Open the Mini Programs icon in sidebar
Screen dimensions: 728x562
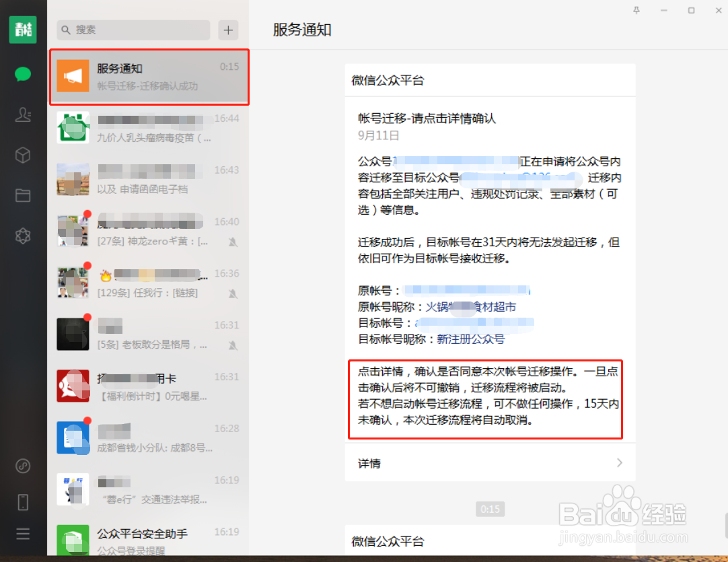[23, 466]
